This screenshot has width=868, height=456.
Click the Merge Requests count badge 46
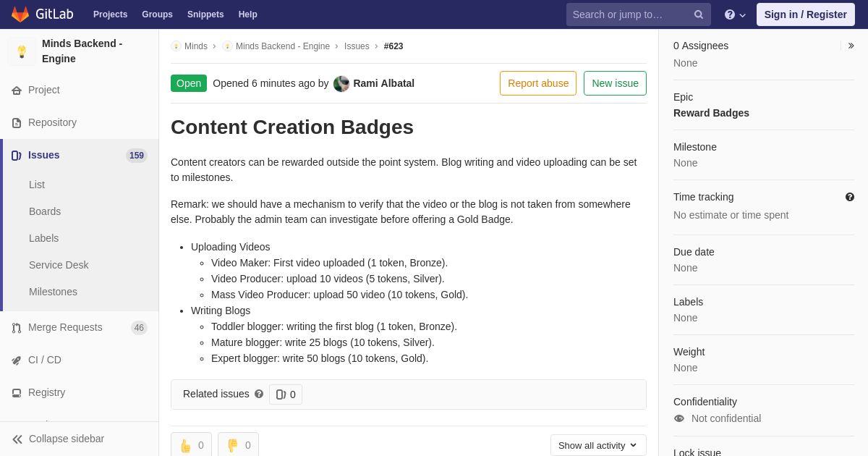click(x=139, y=328)
